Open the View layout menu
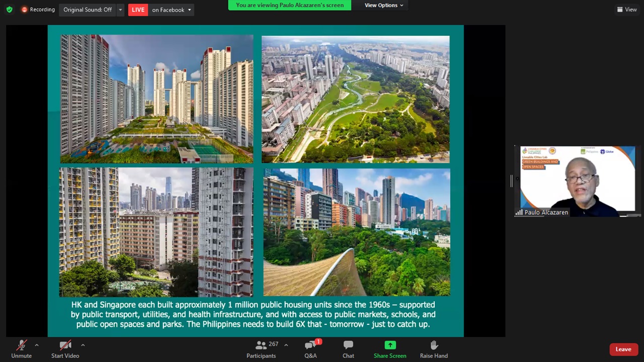The image size is (644, 362). [x=627, y=10]
